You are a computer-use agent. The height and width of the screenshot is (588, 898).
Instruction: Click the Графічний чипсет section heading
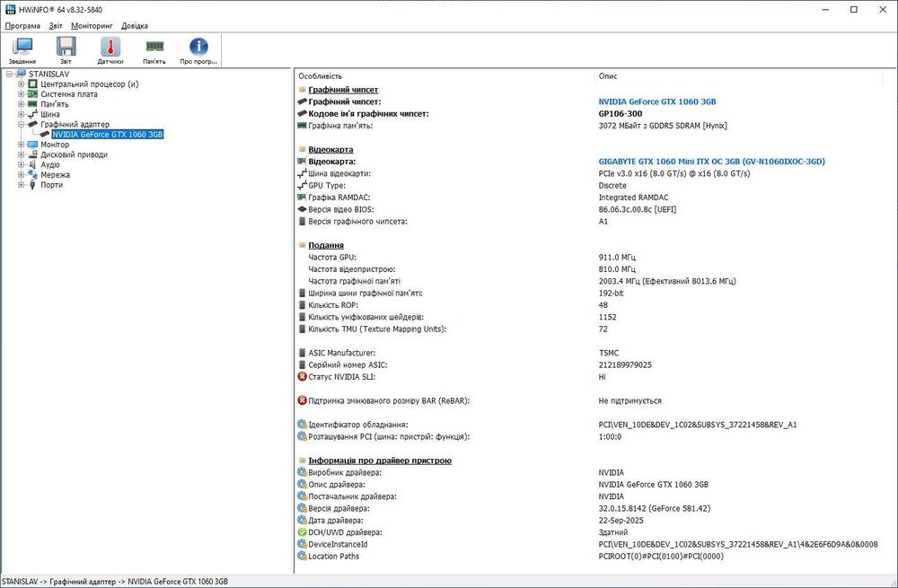tap(343, 90)
